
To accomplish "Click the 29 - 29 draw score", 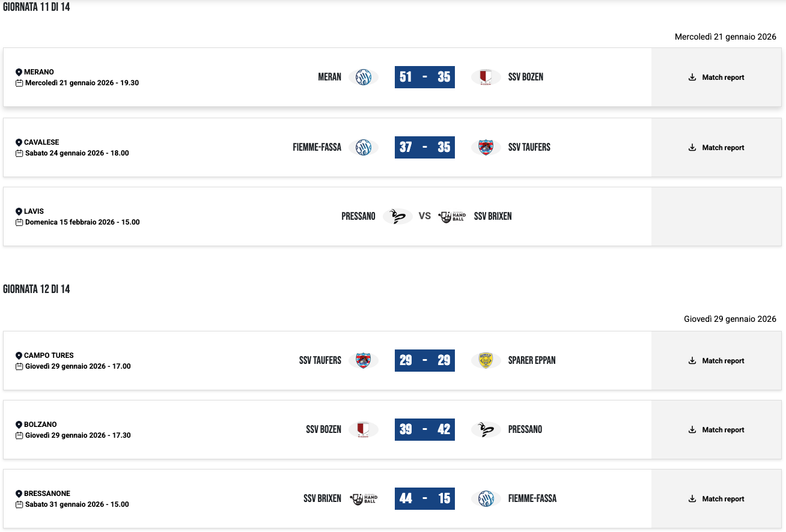I will click(x=424, y=360).
